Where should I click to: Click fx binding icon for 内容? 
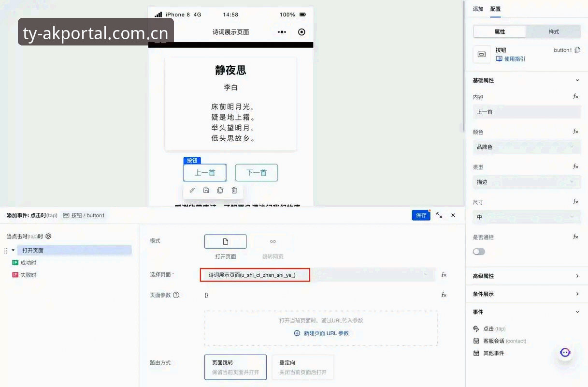(x=575, y=97)
